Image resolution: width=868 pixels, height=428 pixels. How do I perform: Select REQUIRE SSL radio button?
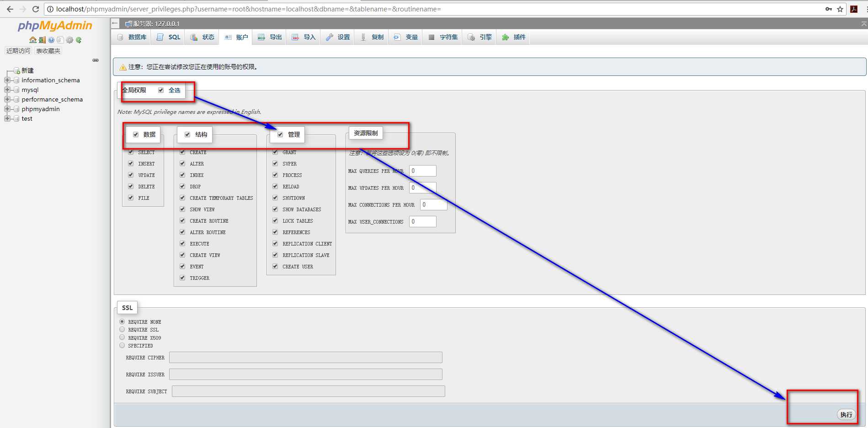click(122, 329)
